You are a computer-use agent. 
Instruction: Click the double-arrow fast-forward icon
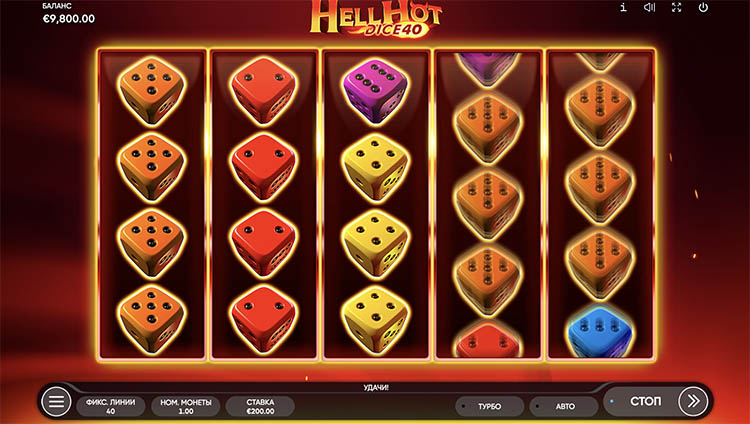click(x=693, y=401)
